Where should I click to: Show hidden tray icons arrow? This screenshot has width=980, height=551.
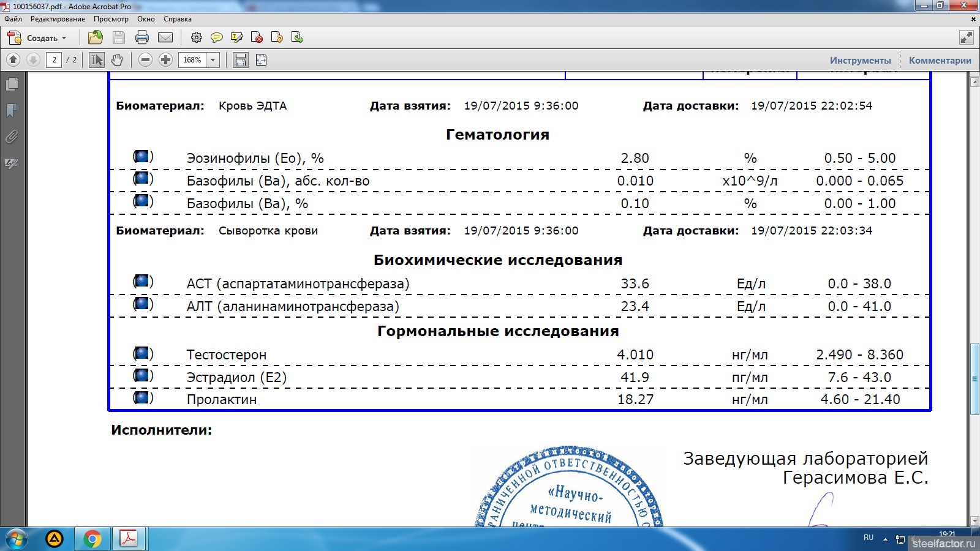(885, 539)
